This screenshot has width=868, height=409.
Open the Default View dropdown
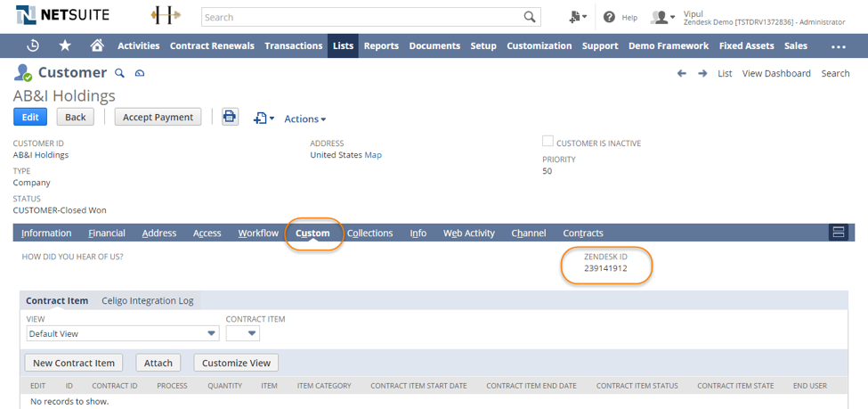pos(123,333)
